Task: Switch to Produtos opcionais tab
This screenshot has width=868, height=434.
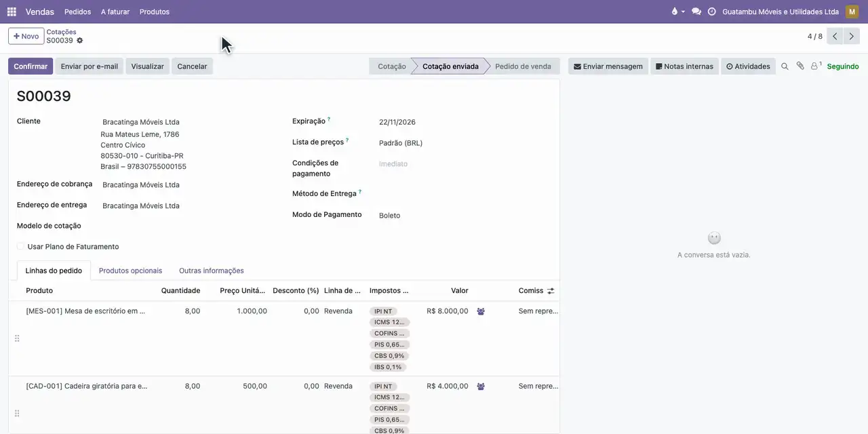Action: click(x=130, y=271)
